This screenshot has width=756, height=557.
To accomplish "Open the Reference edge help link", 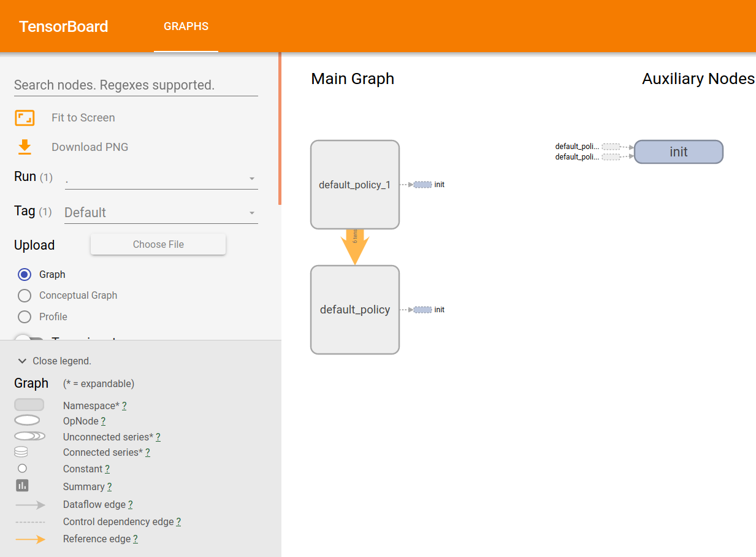I will pyautogui.click(x=135, y=539).
